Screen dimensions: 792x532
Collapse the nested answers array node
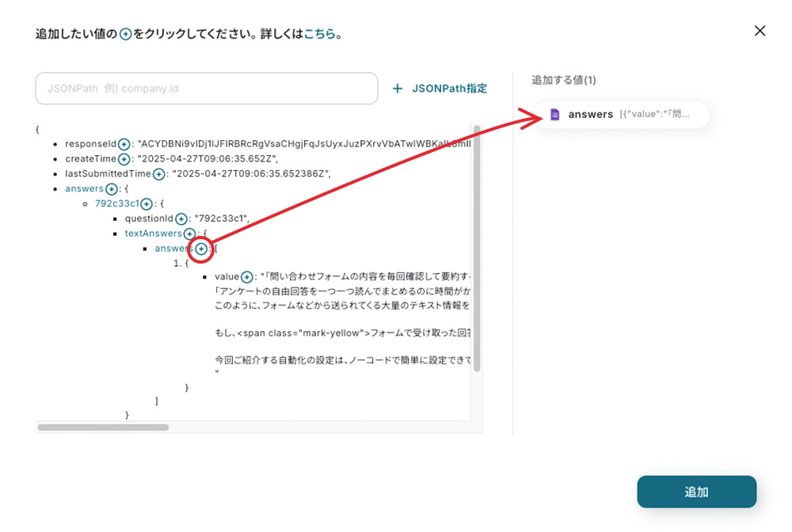coord(174,249)
